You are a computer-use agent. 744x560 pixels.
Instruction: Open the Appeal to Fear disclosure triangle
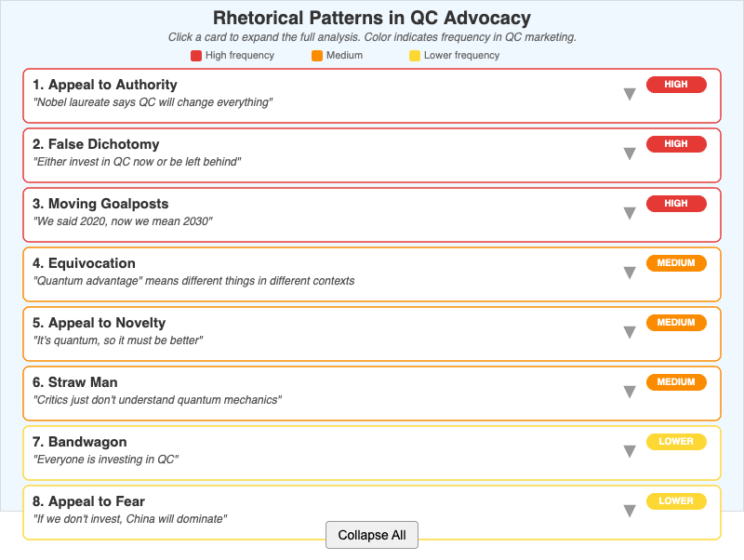click(x=630, y=510)
